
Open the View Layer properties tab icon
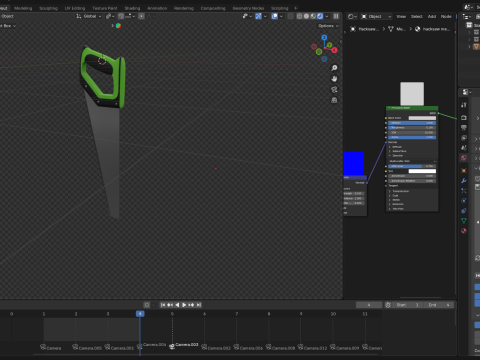point(464,138)
